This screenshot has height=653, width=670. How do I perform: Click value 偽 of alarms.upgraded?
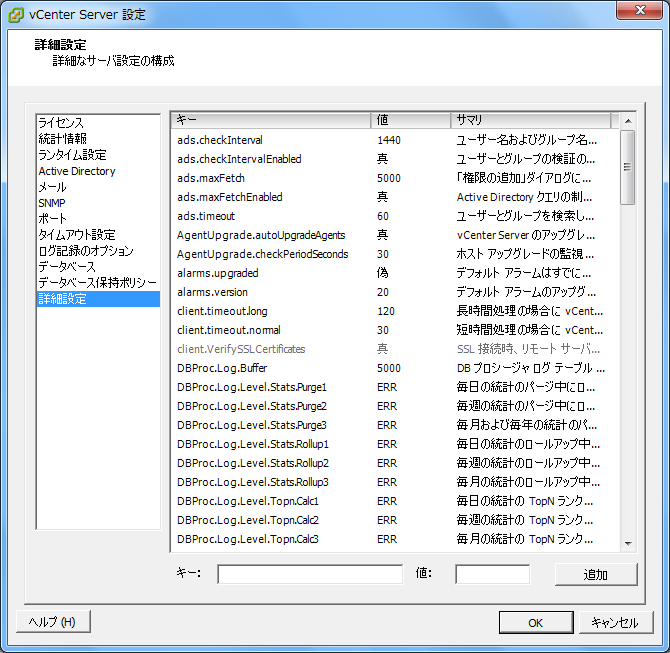pyautogui.click(x=382, y=273)
